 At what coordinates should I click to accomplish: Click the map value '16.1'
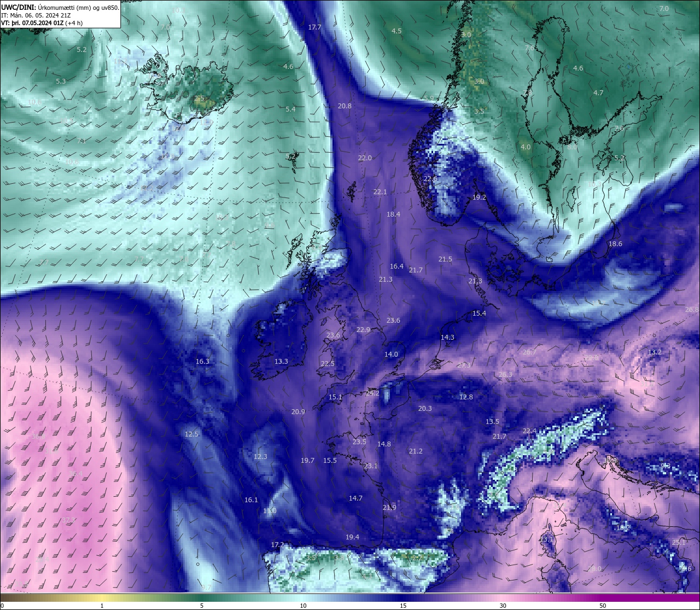251,499
